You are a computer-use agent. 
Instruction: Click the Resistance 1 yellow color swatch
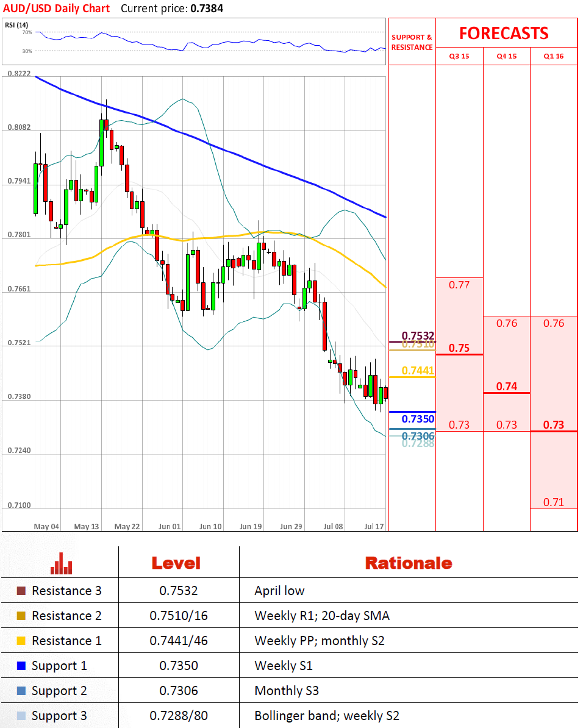coord(21,641)
